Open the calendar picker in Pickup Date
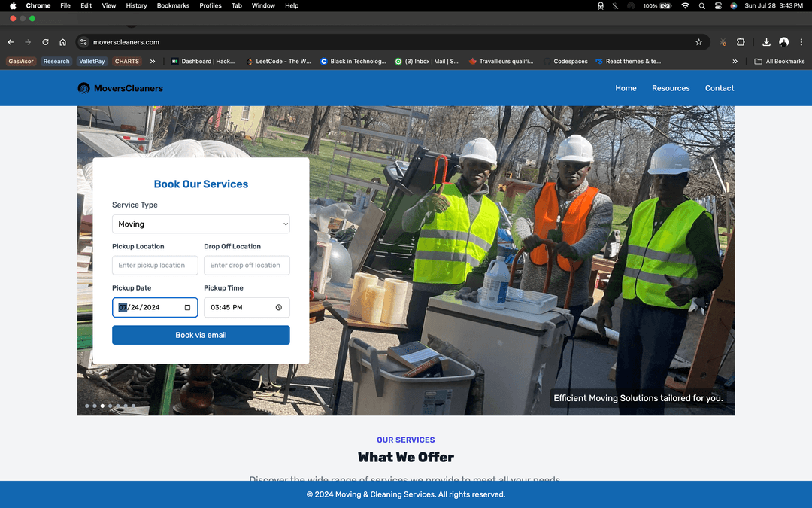The width and height of the screenshot is (812, 508). click(x=187, y=307)
